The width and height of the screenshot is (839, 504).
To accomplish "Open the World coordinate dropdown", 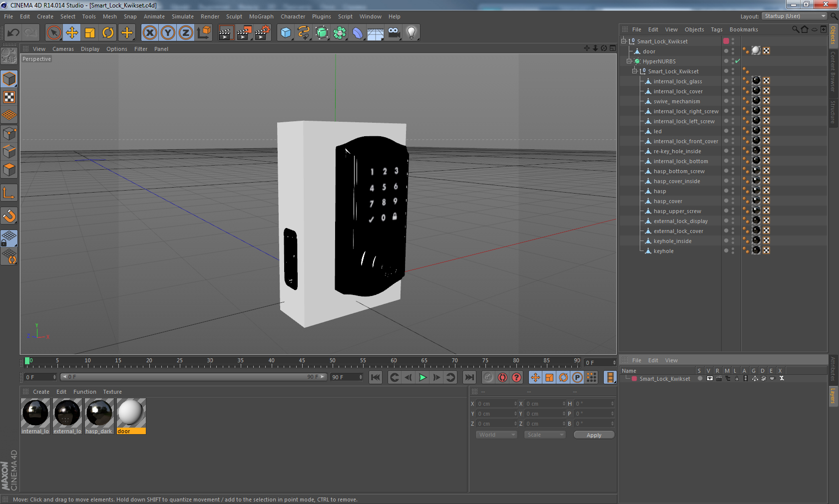I will click(x=496, y=435).
